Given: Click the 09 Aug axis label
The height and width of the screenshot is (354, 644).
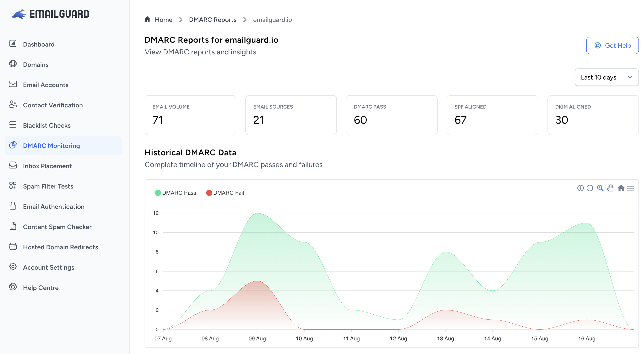Looking at the screenshot, I should tap(257, 339).
